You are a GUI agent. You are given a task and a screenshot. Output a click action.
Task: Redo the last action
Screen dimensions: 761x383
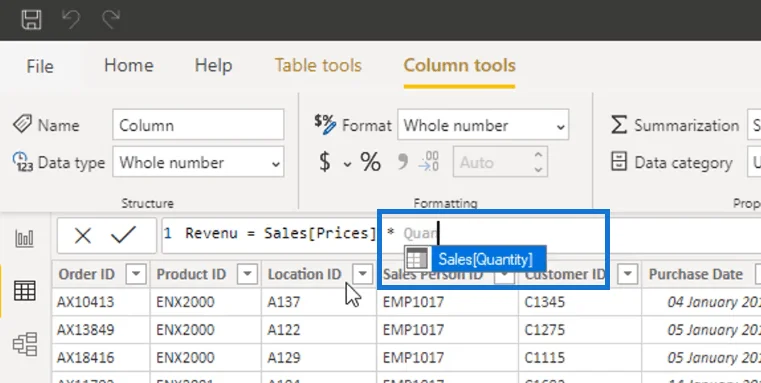[x=111, y=19]
